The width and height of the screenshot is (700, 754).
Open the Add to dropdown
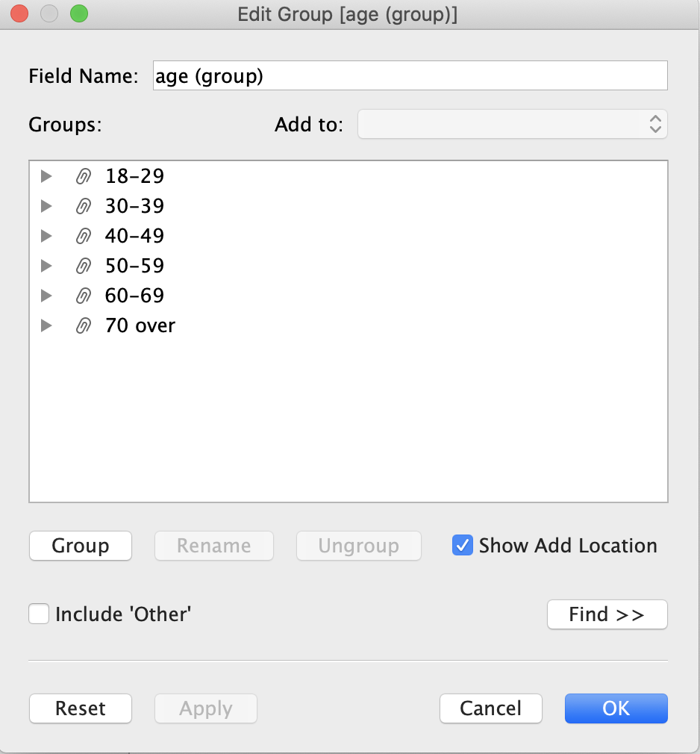click(x=512, y=125)
